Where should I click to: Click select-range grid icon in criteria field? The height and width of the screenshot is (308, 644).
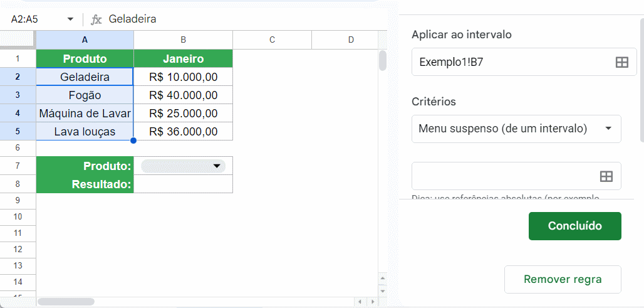click(x=606, y=176)
